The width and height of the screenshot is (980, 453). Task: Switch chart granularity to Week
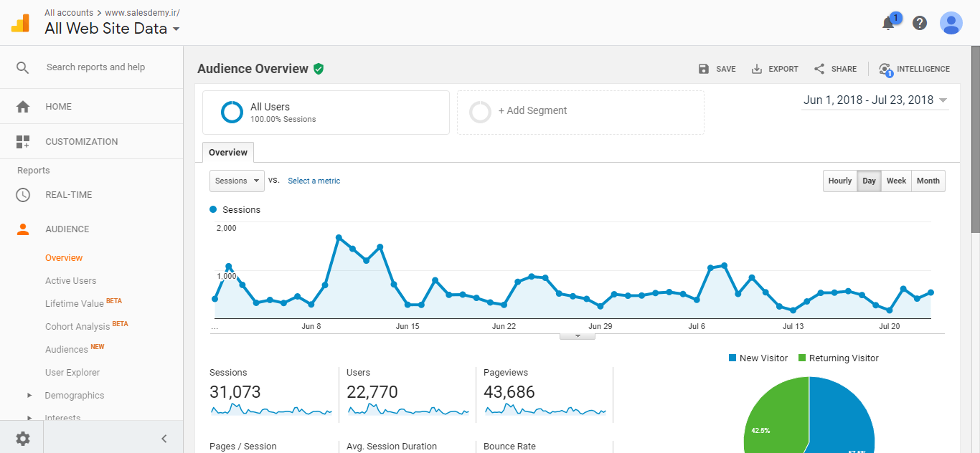coord(896,181)
